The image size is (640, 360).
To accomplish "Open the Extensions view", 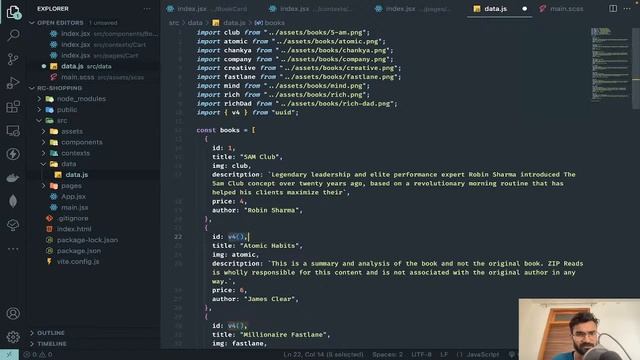I will (x=13, y=107).
